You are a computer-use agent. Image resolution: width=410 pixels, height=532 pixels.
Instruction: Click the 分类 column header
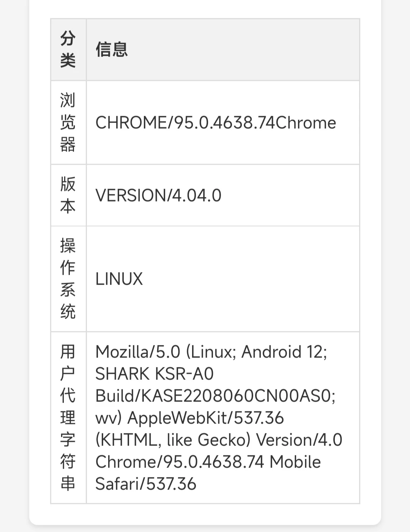[68, 49]
